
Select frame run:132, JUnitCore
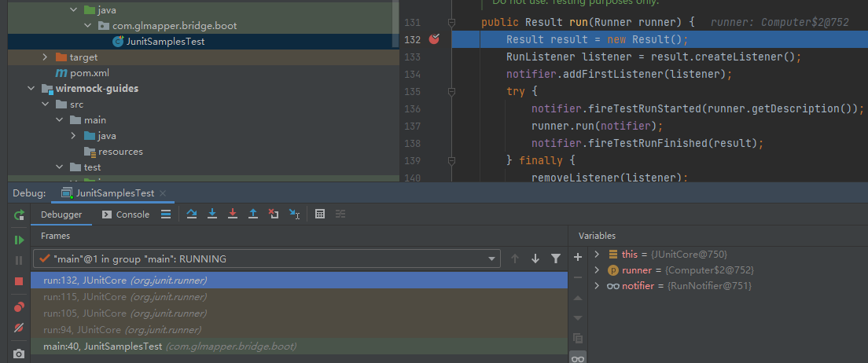click(300, 280)
